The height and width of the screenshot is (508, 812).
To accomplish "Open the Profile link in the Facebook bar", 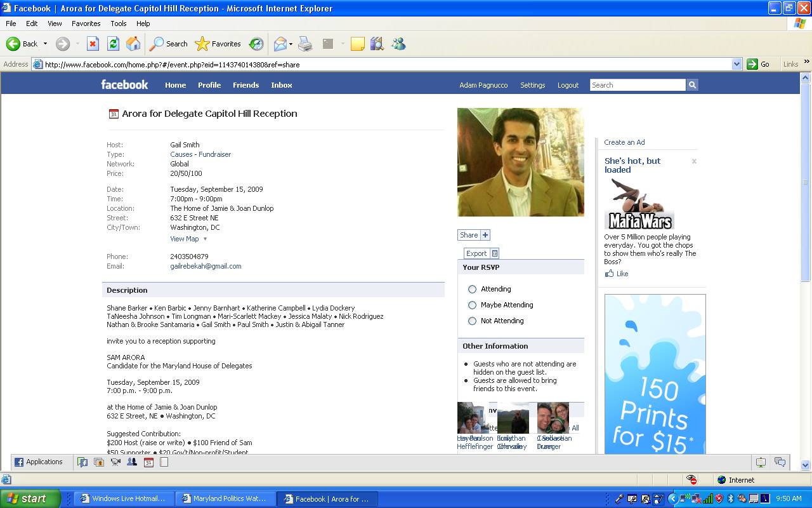I will (x=209, y=85).
